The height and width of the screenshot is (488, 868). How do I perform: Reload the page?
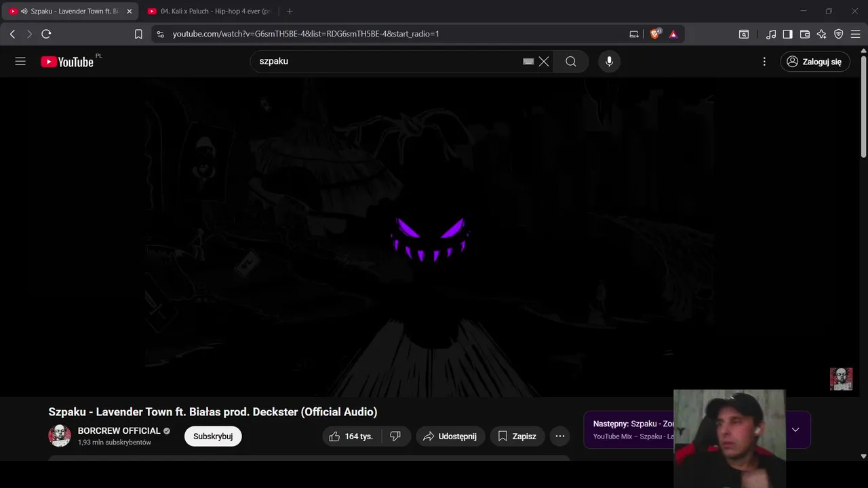(x=46, y=34)
